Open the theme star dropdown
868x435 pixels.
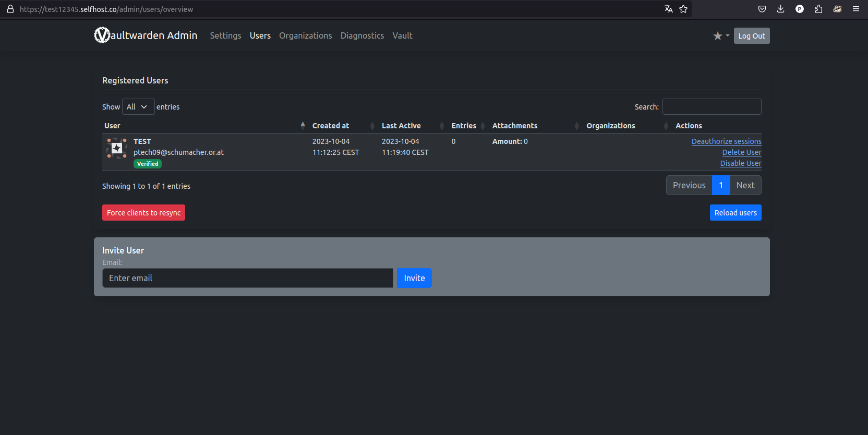pos(721,35)
